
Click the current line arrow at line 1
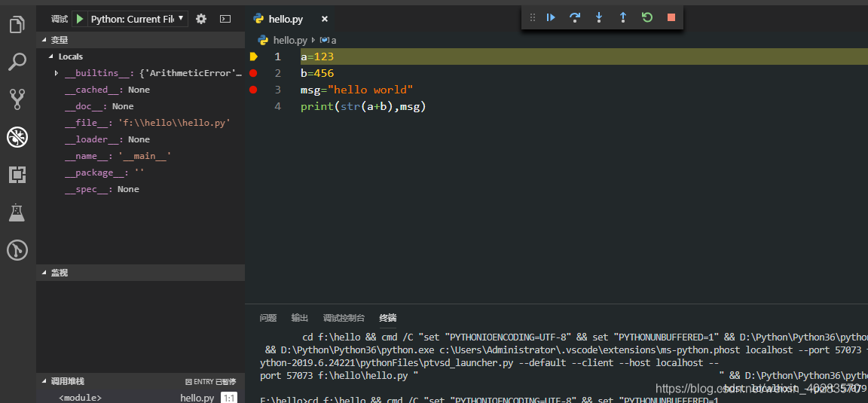pos(253,56)
